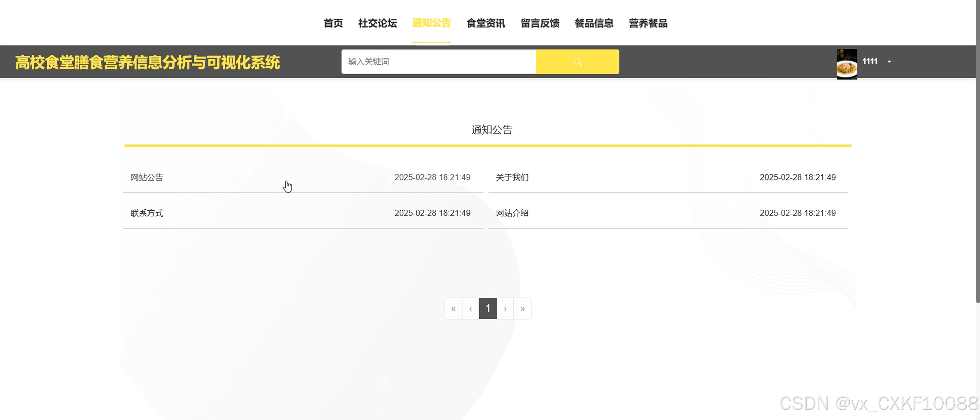The image size is (980, 420).
Task: Open the 网站公告 announcement
Action: coord(147,177)
